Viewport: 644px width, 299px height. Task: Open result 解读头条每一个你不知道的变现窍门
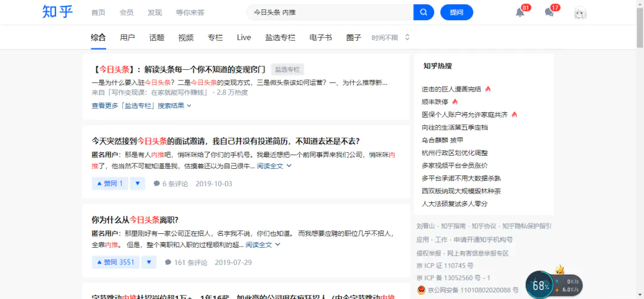178,69
